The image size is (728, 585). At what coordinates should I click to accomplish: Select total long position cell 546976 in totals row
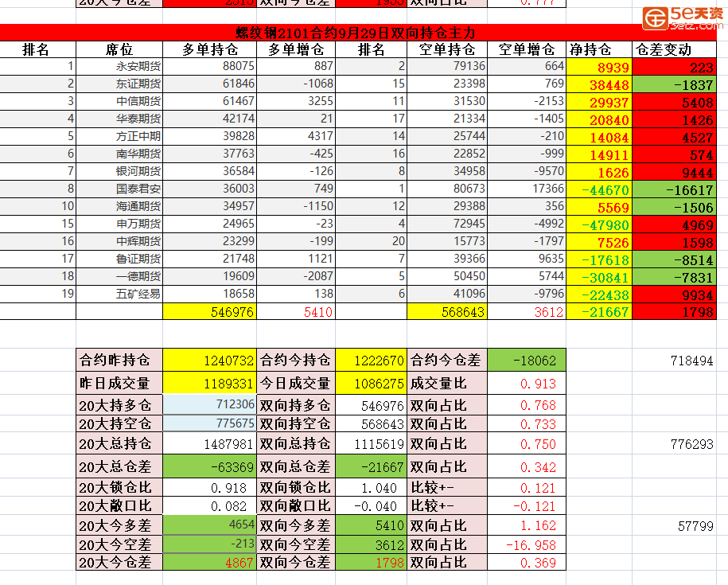tap(210, 311)
